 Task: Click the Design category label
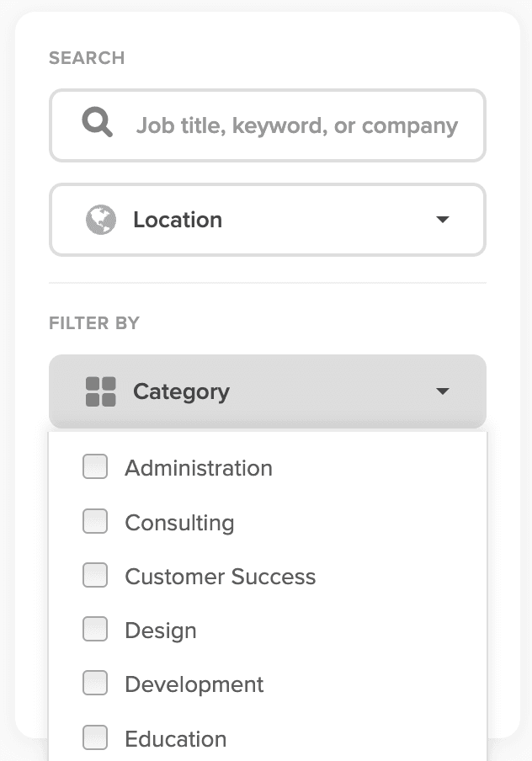[x=161, y=631]
